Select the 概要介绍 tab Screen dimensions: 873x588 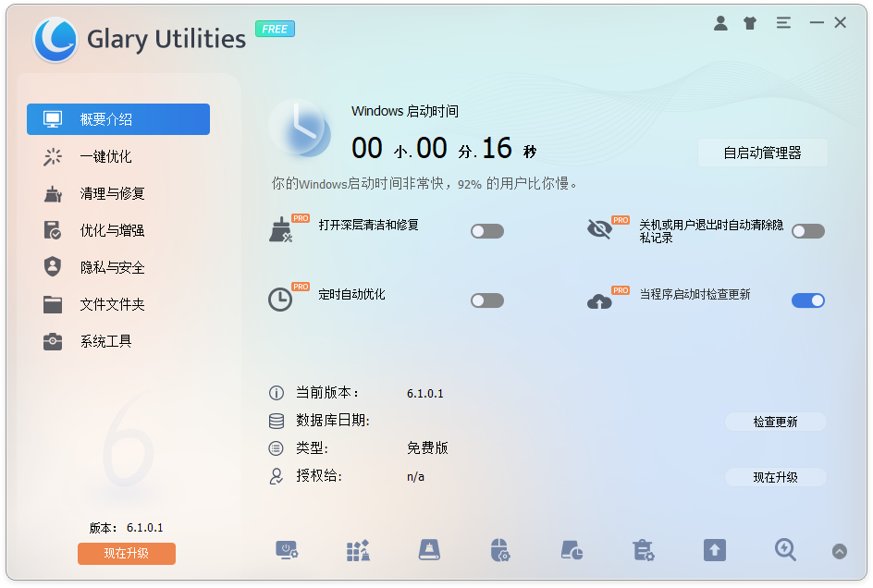point(118,119)
